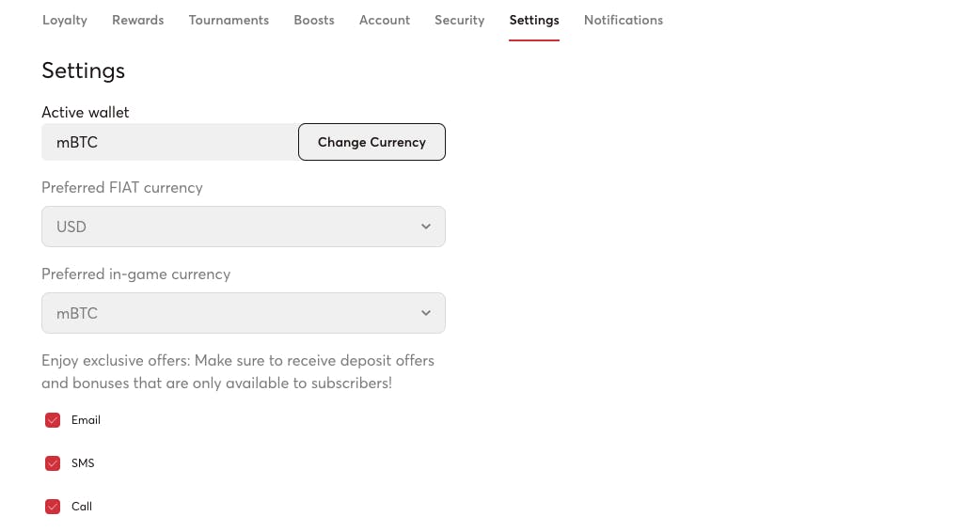Viewport: 980px width, 532px height.
Task: Open the Loyalty tab
Action: 65,20
